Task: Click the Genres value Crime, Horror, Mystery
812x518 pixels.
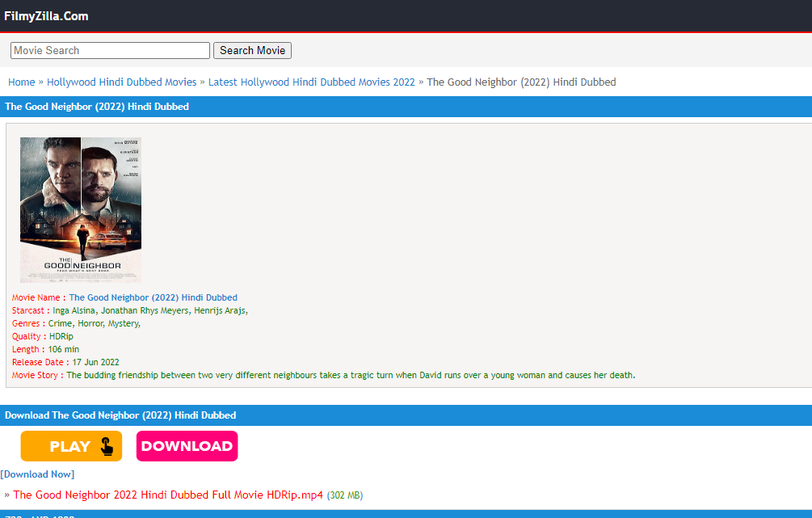Action: (95, 323)
